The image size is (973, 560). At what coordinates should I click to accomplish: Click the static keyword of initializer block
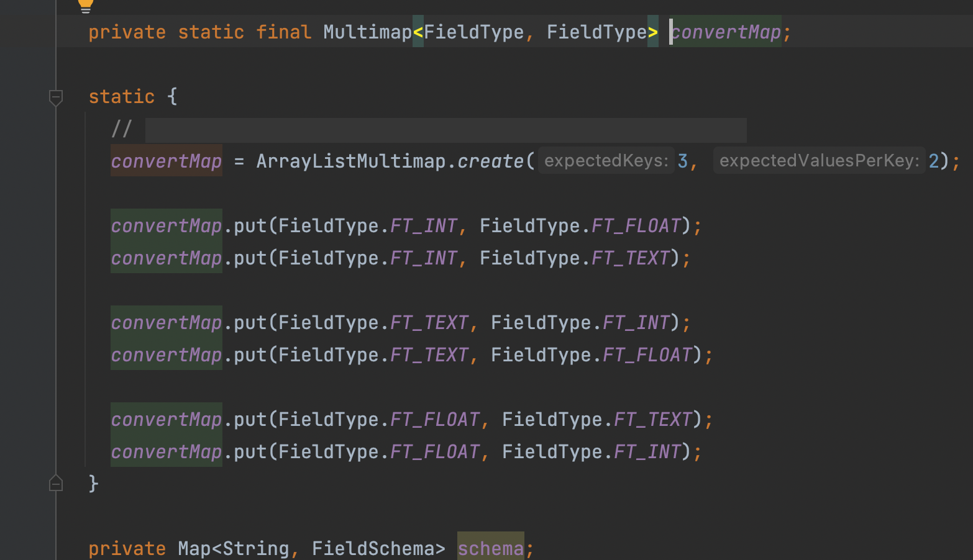point(122,96)
